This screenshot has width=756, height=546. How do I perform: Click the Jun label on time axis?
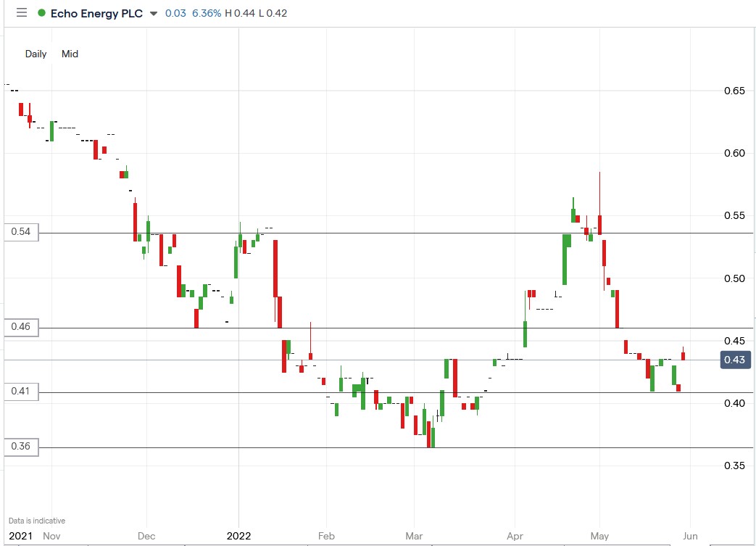coord(691,536)
